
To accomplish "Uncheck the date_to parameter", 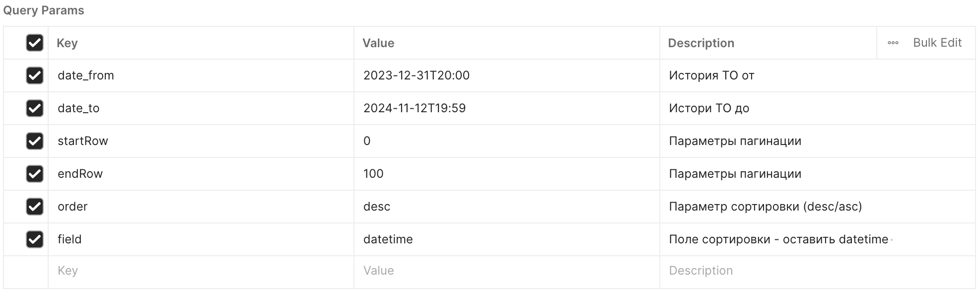I will pyautogui.click(x=35, y=108).
